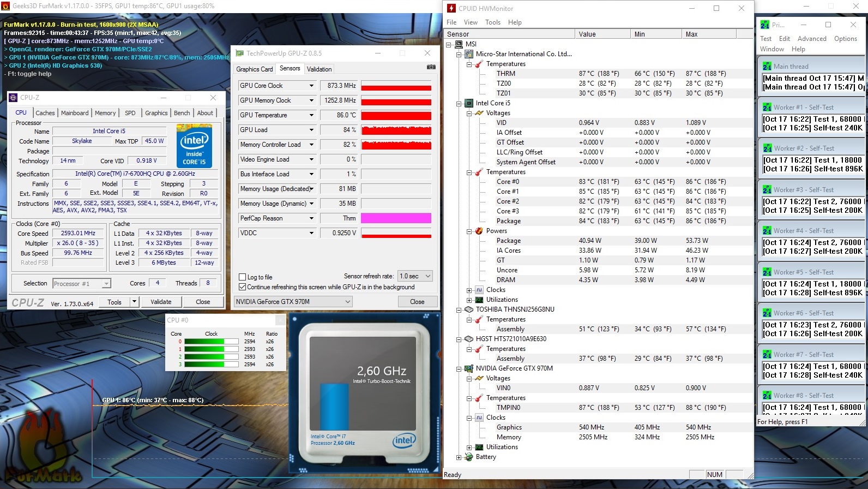Image resolution: width=868 pixels, height=489 pixels.
Task: Collapse the TOSHIBA THNSNJ256G8NU tree node
Action: pos(459,309)
